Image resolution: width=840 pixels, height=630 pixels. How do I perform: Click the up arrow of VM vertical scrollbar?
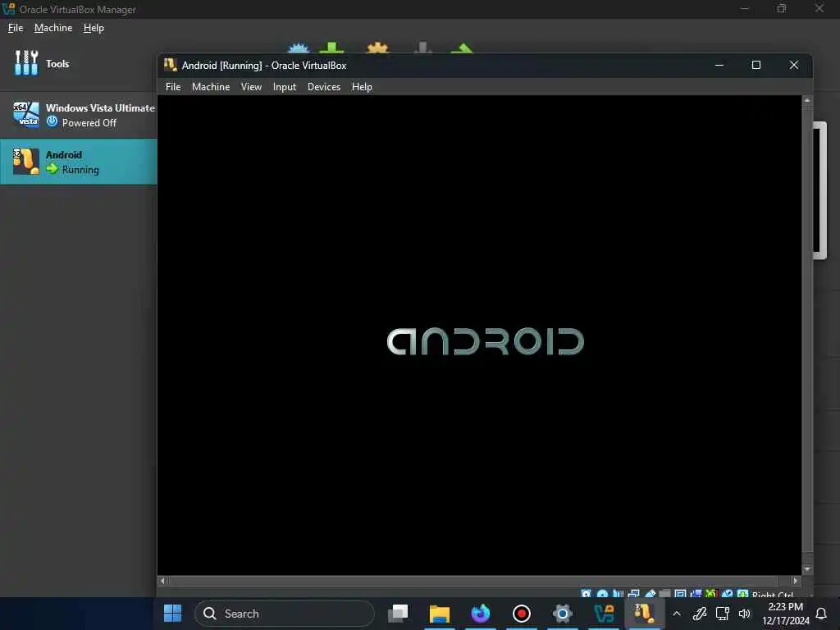pyautogui.click(x=807, y=100)
